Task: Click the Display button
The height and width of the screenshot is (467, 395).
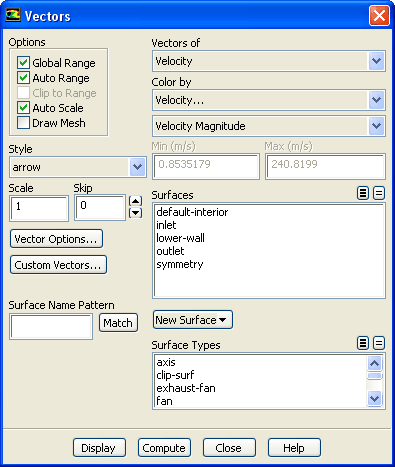Action: pos(99,448)
